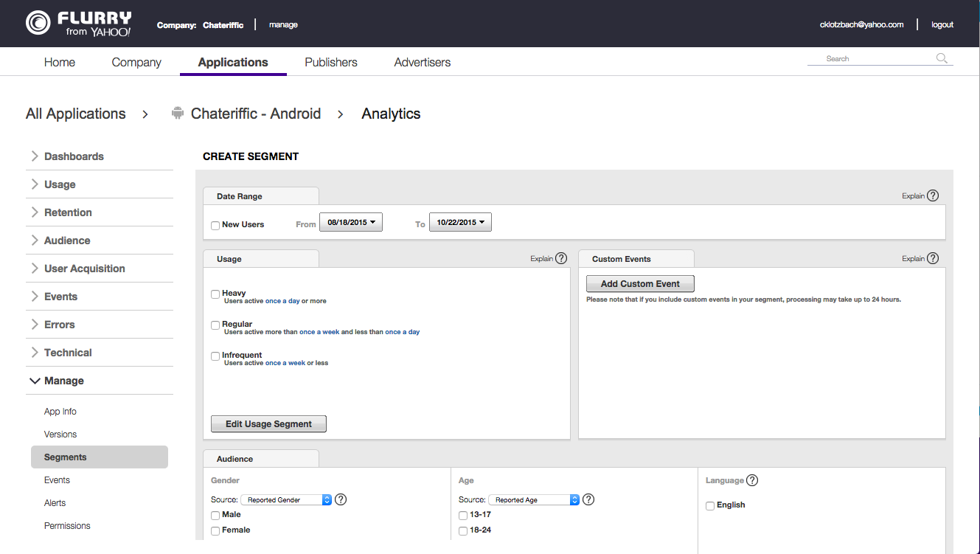This screenshot has width=980, height=554.
Task: Click Custom Events help question icon
Action: tap(933, 258)
